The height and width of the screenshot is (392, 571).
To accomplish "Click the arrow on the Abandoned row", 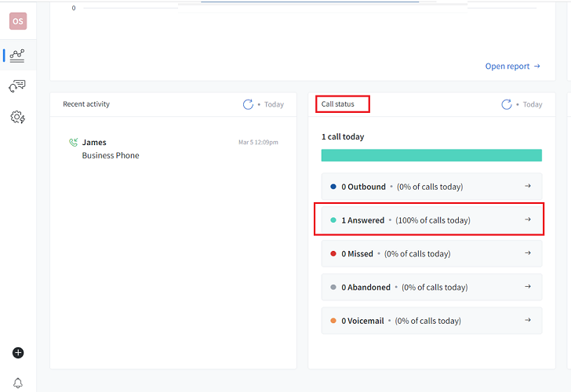I will click(x=528, y=286).
